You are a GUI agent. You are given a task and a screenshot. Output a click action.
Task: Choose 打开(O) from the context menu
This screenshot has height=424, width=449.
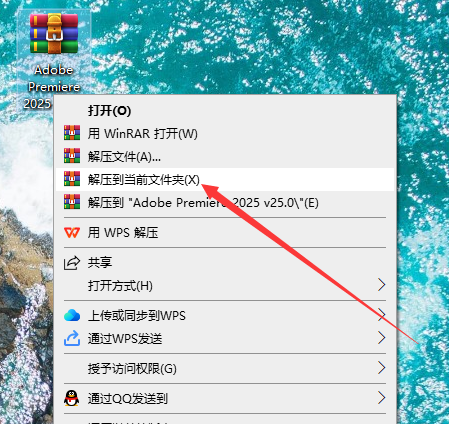(x=225, y=111)
